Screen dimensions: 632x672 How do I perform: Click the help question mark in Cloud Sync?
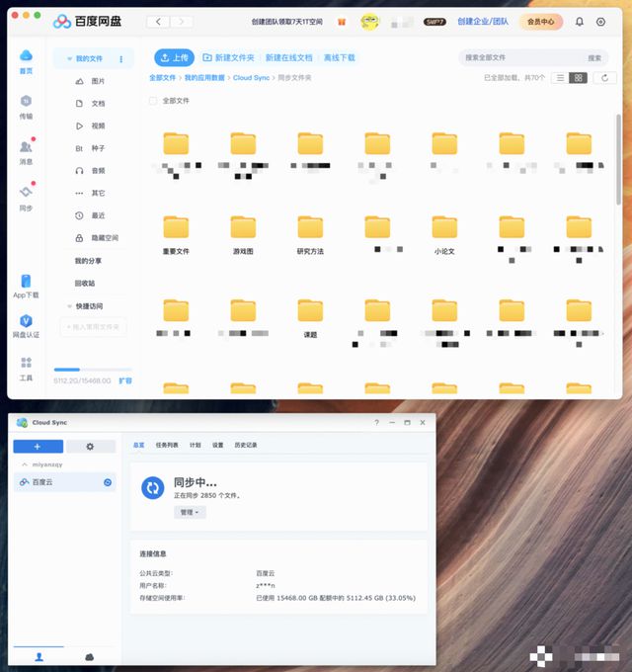tap(377, 423)
